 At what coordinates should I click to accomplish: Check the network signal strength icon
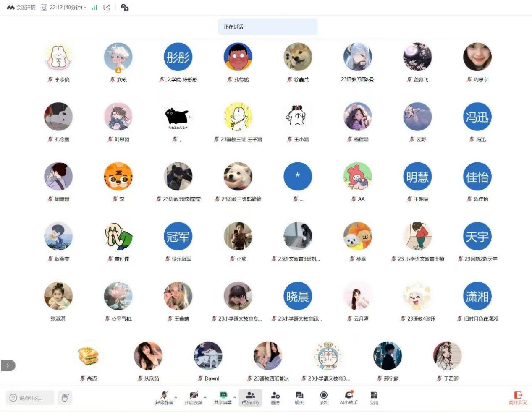(94, 8)
